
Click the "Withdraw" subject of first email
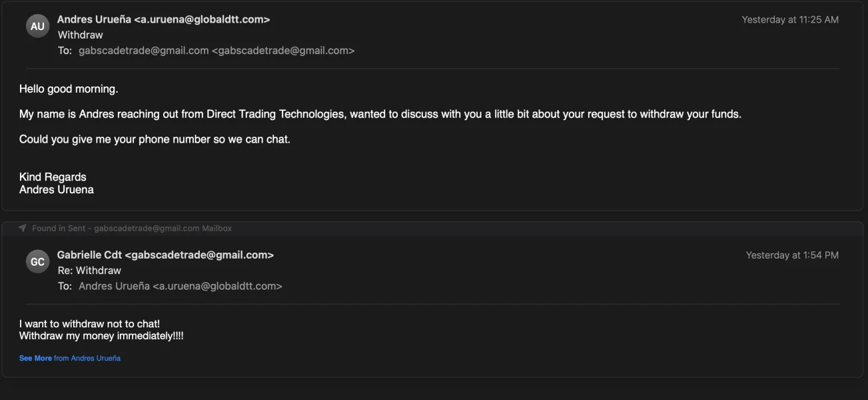(80, 35)
